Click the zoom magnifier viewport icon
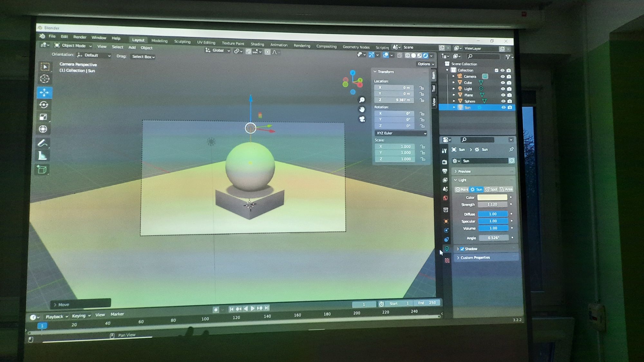Screen dimensions: 644x362 pos(362,100)
